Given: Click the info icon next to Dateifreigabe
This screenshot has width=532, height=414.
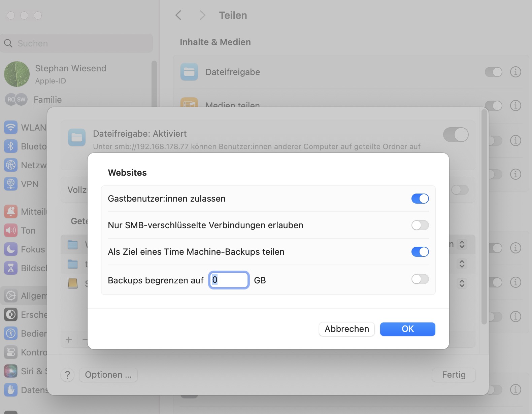Looking at the screenshot, I should tap(516, 72).
